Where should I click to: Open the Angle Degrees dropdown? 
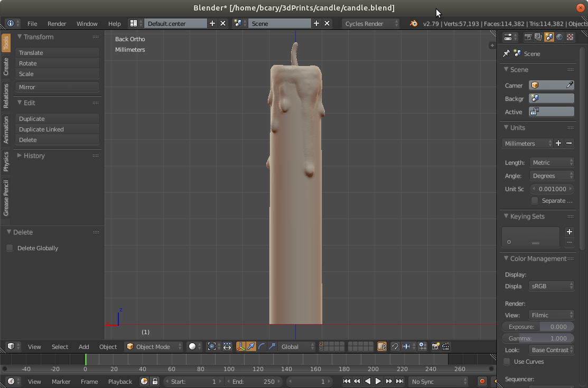click(x=552, y=175)
